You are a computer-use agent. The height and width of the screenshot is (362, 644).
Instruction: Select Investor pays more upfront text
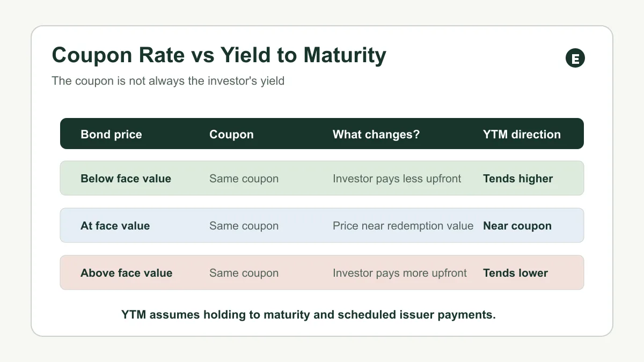400,273
